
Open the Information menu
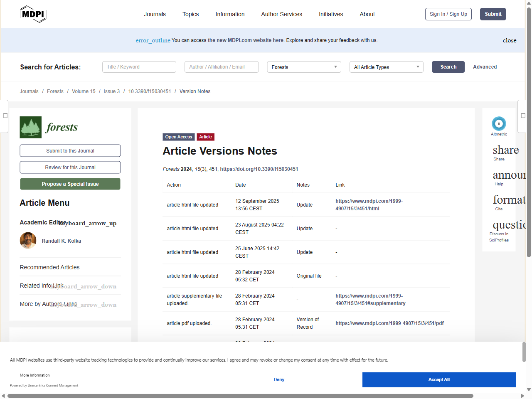pos(230,14)
